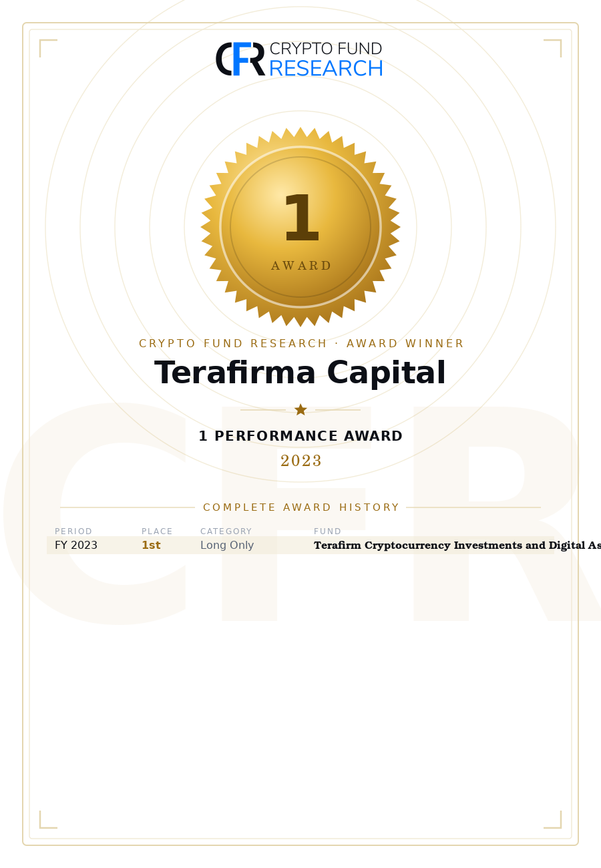601x868 pixels.
Task: Click the RESEARCH word in the top logo
Action: click(x=326, y=68)
